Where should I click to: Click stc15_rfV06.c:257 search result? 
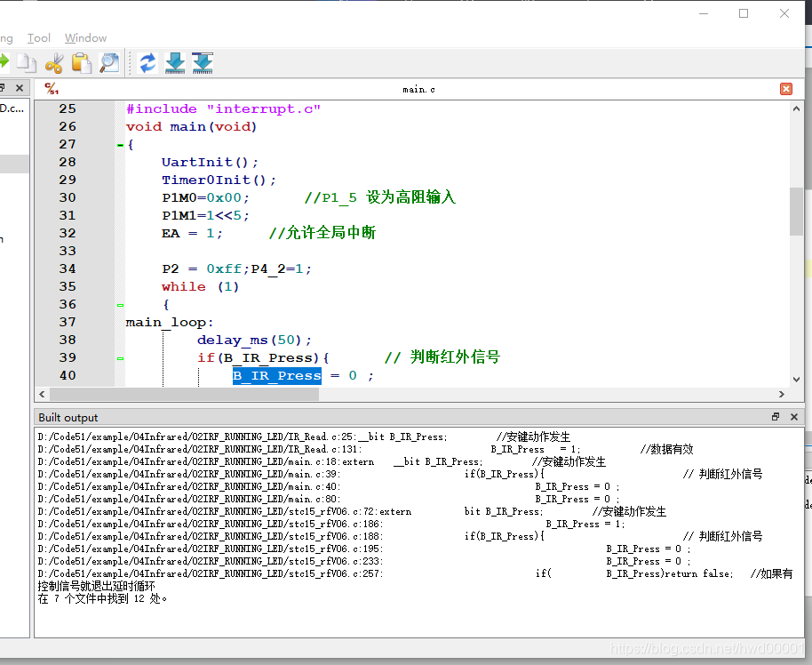point(415,573)
